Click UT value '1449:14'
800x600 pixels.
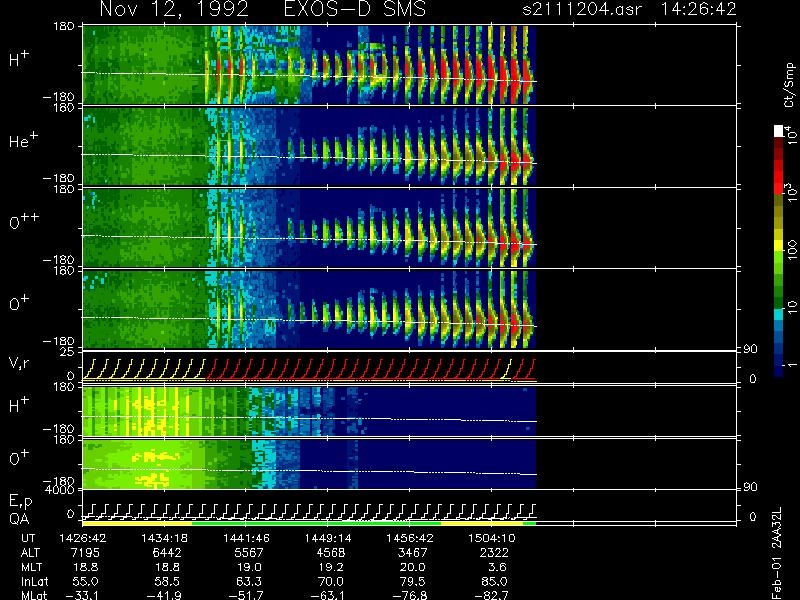click(x=328, y=538)
